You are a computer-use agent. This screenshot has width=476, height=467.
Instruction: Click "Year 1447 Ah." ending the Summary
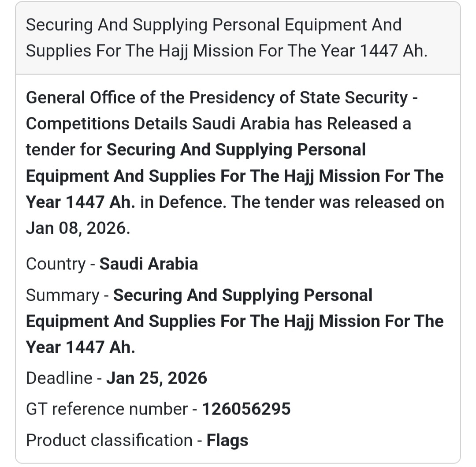tap(80, 347)
